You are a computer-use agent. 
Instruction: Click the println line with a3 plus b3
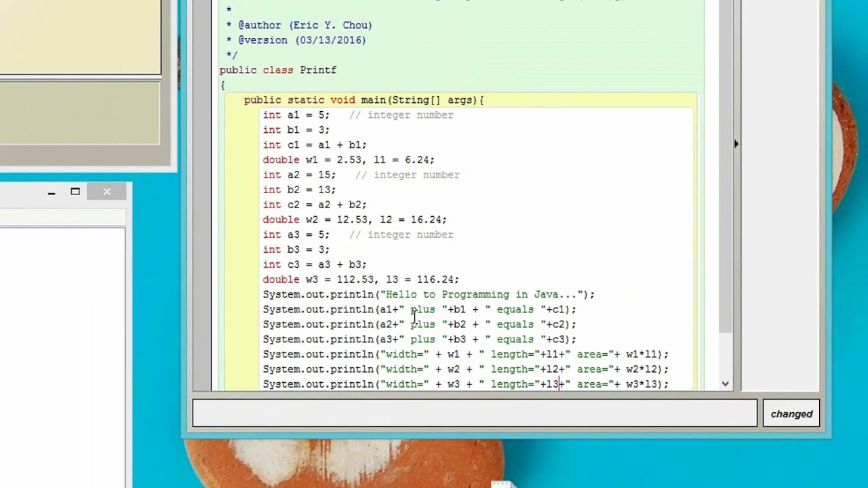[420, 339]
